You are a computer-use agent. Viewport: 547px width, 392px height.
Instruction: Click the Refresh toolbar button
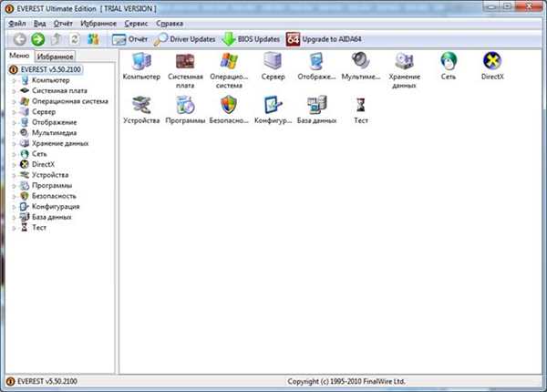(x=75, y=39)
